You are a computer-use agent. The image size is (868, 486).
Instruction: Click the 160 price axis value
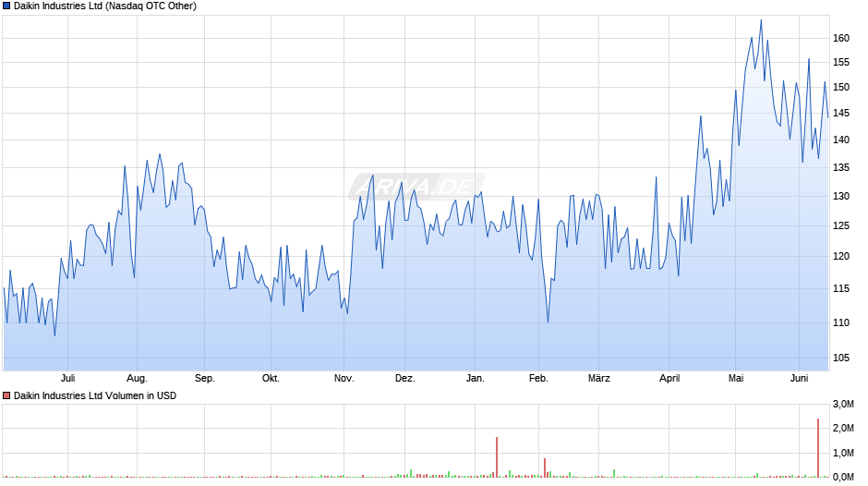click(841, 38)
